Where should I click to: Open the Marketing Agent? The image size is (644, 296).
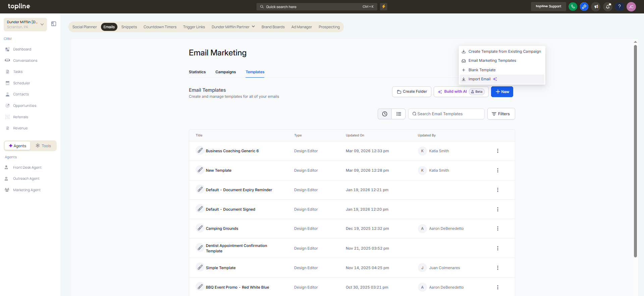tap(27, 190)
